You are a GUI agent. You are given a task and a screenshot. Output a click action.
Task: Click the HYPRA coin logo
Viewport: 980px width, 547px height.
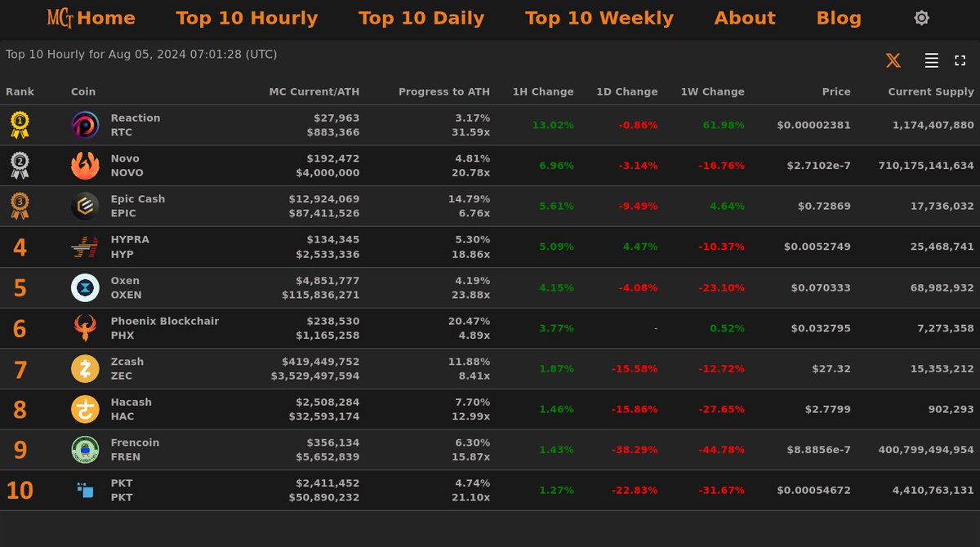[x=85, y=247]
